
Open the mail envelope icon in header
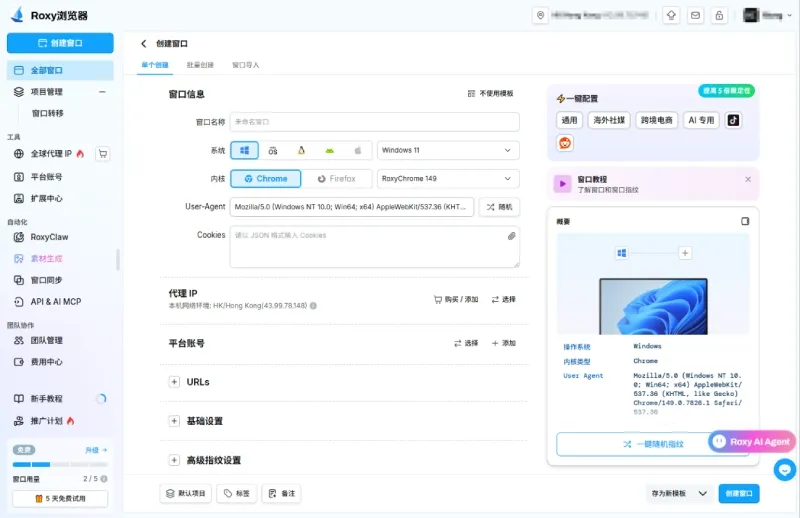click(695, 15)
